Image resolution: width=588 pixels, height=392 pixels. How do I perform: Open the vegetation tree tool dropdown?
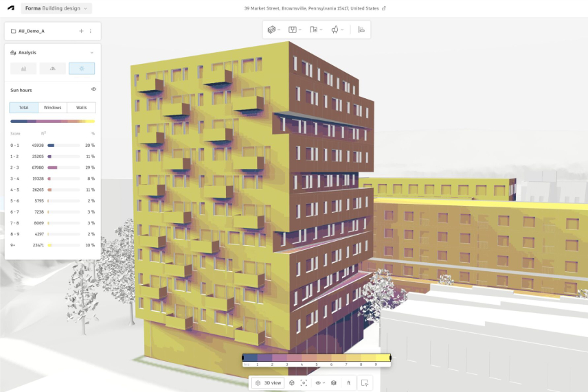pyautogui.click(x=337, y=30)
